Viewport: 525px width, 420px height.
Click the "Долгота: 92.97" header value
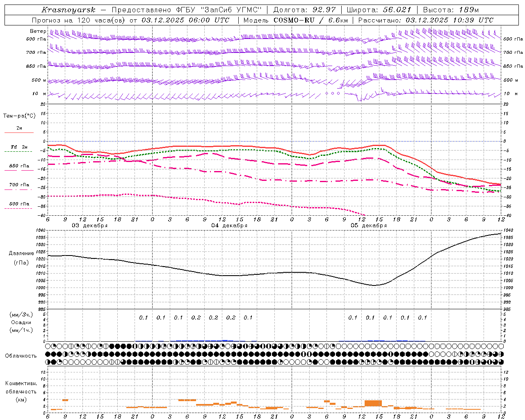tap(304, 10)
